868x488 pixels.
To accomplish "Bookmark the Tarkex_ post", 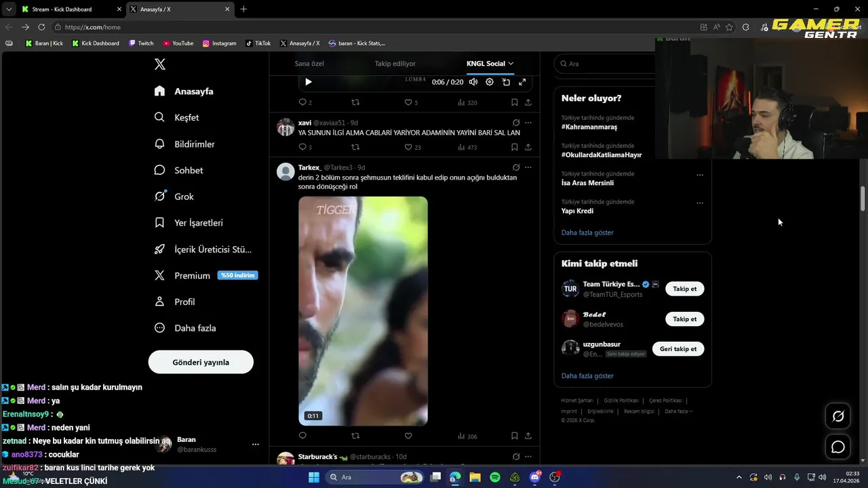I will click(514, 436).
